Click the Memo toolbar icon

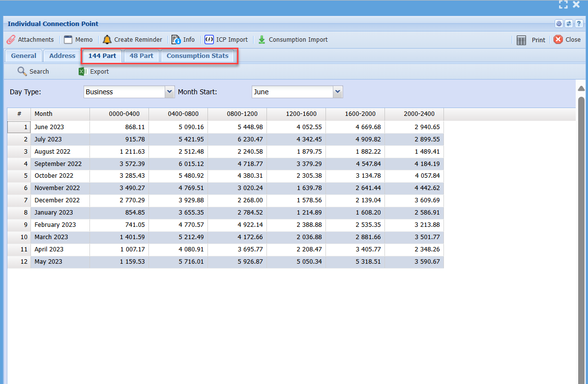point(68,40)
